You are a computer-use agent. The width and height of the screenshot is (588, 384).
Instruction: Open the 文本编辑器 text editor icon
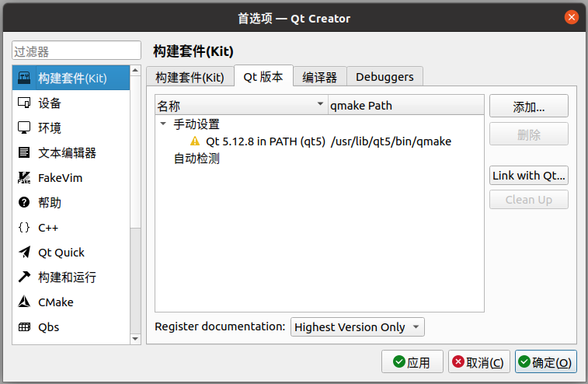pos(24,152)
